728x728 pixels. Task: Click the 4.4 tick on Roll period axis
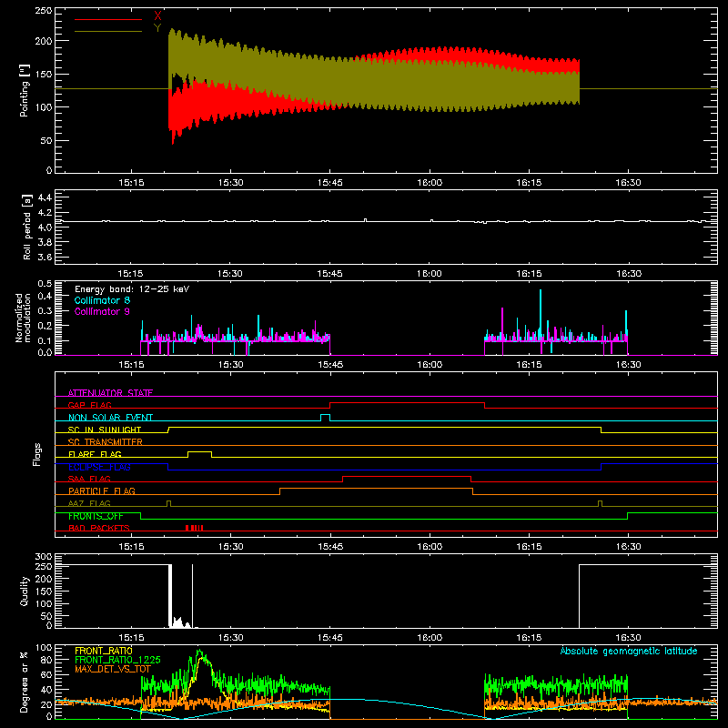tap(45, 197)
